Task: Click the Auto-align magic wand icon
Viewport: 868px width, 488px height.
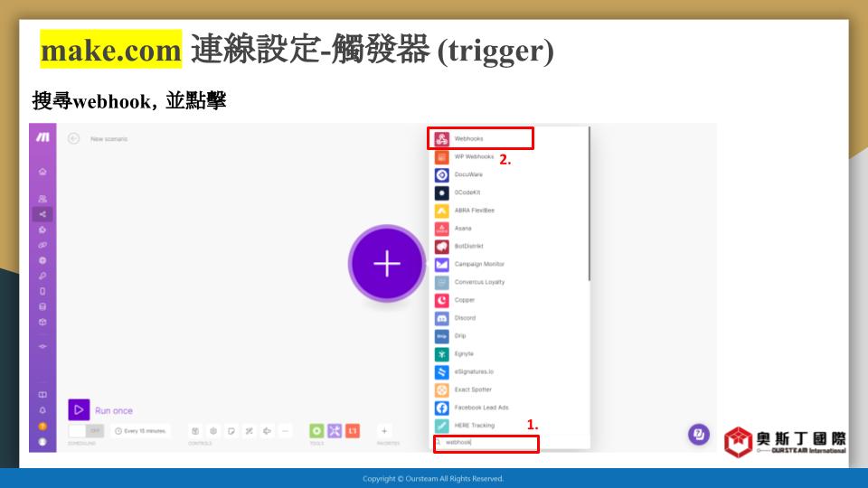Action: (x=250, y=430)
